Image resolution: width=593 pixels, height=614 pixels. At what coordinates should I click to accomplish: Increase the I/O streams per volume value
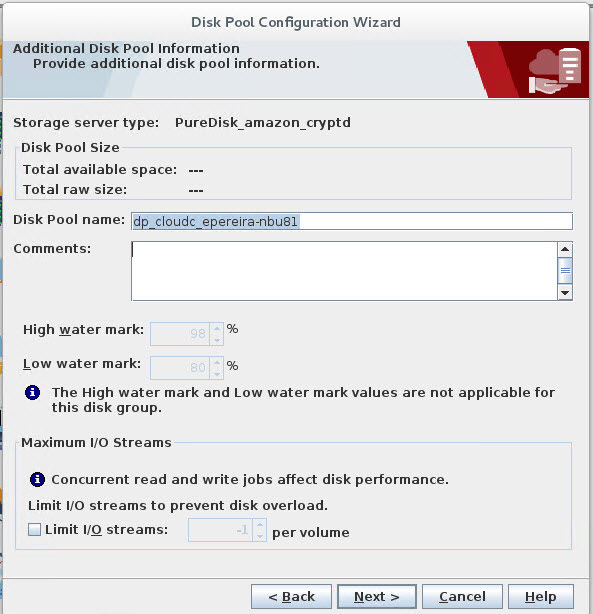coord(260,524)
